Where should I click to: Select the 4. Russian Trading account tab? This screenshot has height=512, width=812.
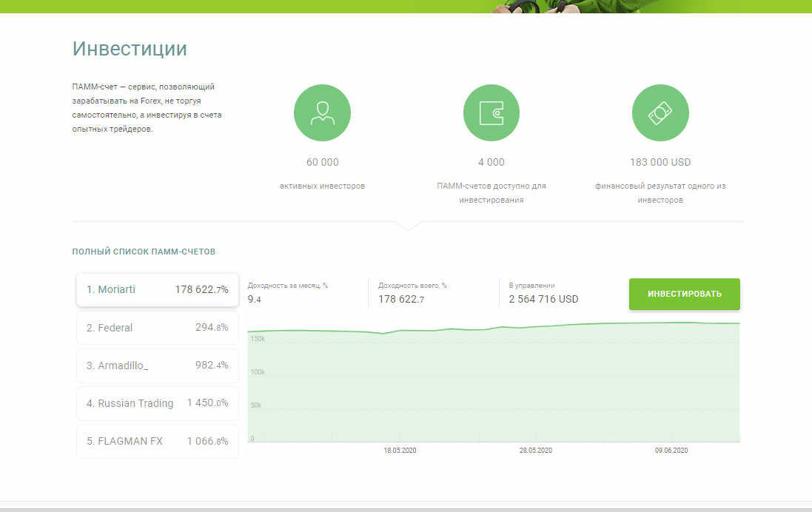pos(158,403)
